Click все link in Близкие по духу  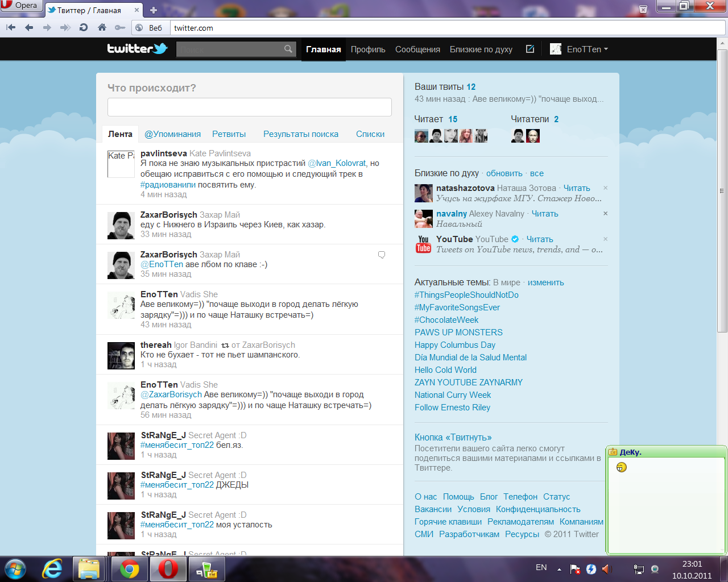537,173
